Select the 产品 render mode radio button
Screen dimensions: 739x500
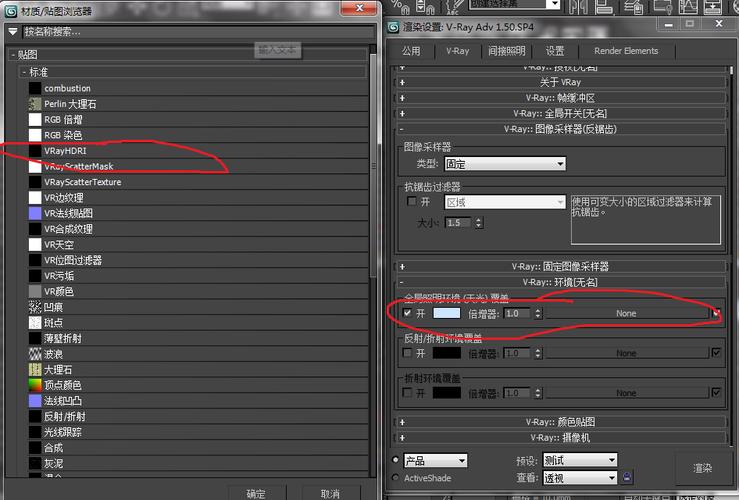(395, 459)
